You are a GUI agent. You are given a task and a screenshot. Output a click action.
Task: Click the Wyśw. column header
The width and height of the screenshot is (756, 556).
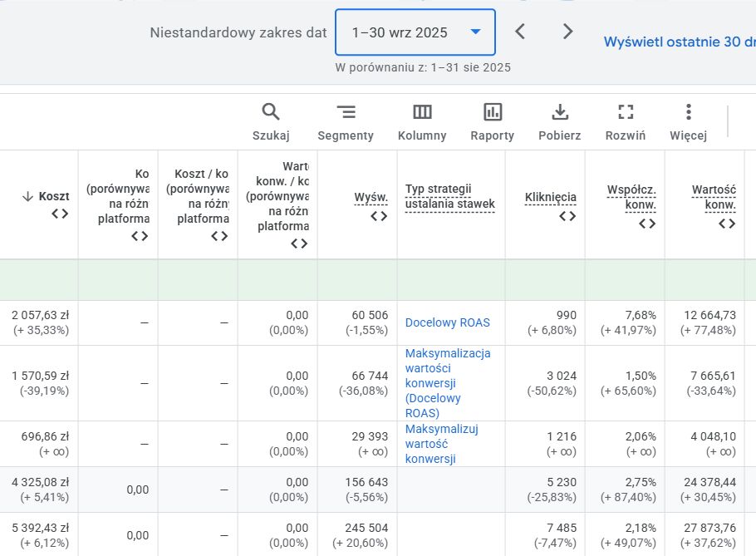[x=371, y=197]
